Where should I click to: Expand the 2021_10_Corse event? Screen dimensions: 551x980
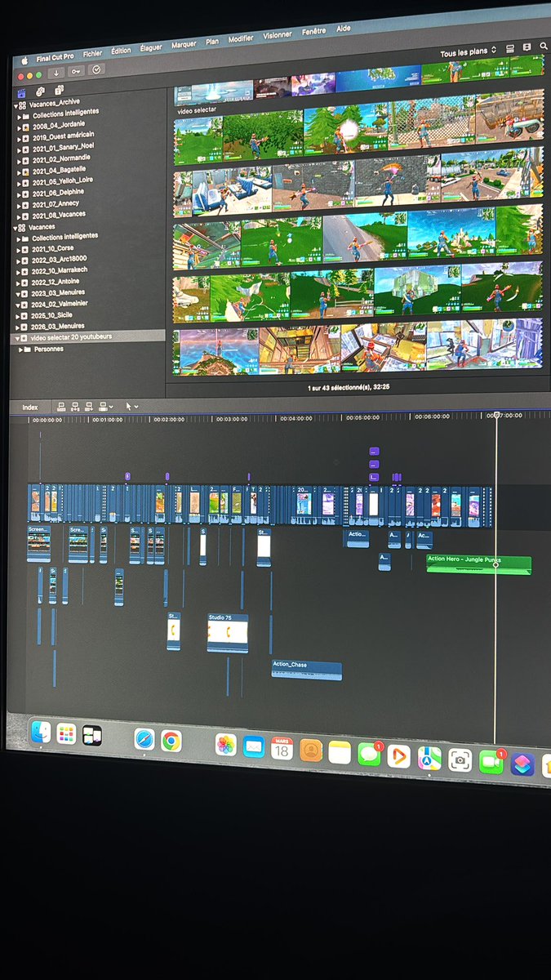19,248
